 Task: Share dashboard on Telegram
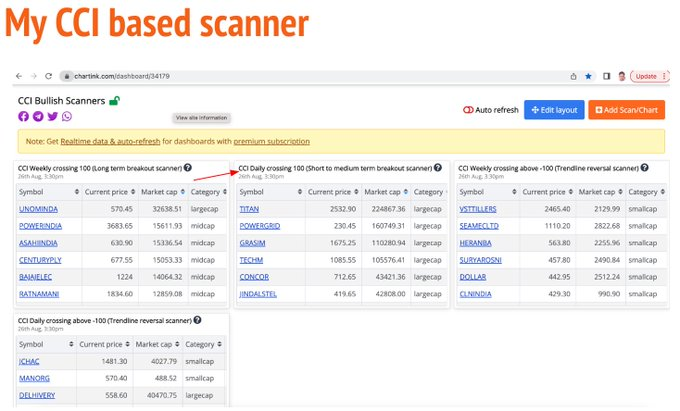(x=38, y=116)
